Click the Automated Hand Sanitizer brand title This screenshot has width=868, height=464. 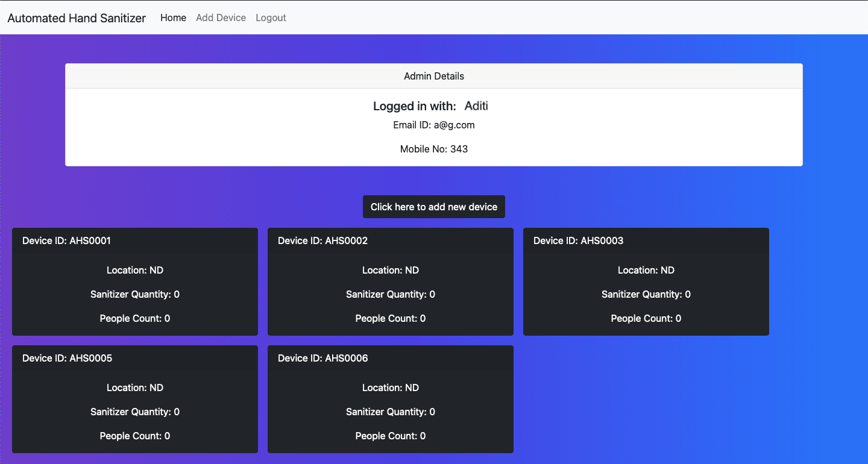pyautogui.click(x=77, y=18)
